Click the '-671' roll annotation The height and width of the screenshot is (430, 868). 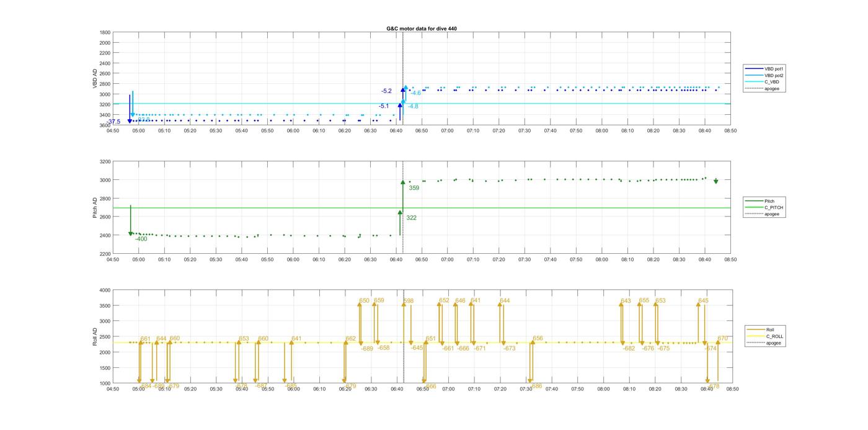point(480,349)
